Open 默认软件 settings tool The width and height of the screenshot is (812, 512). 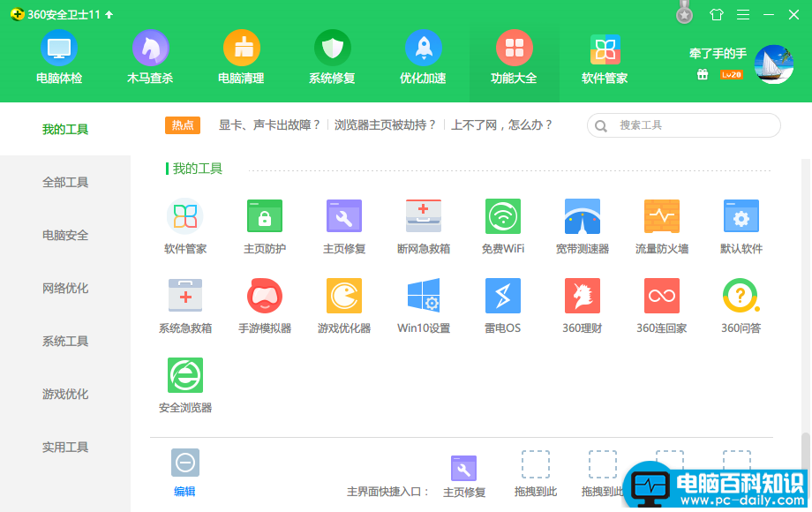(741, 226)
